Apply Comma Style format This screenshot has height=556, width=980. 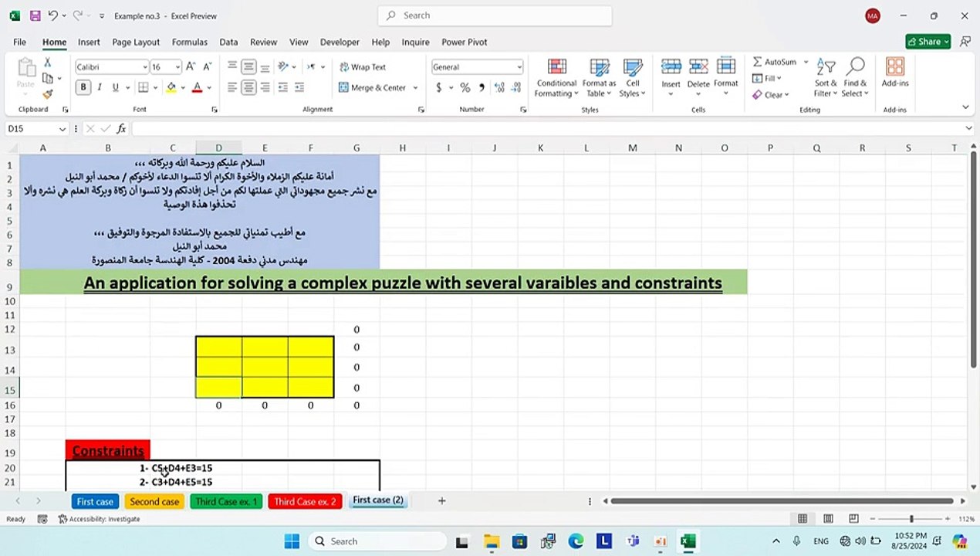coord(482,88)
